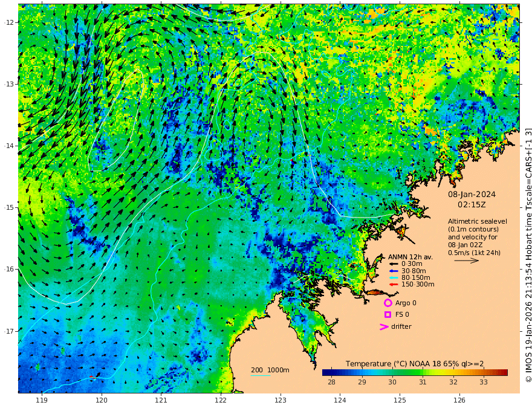Click the 'Argo 0' legend label

[x=406, y=303]
